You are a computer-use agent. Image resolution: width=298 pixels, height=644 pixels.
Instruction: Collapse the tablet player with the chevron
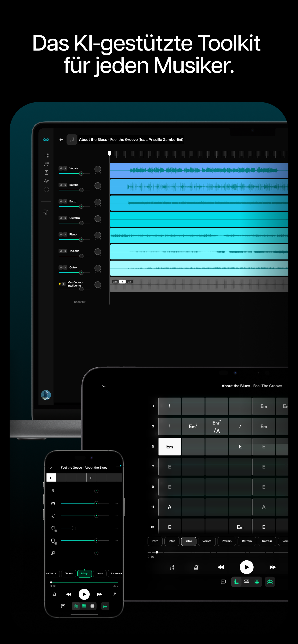(104, 386)
